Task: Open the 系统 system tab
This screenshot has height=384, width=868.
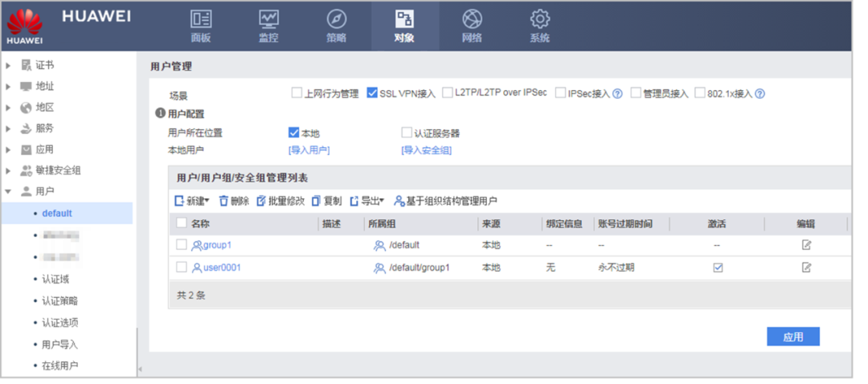Action: 540,26
